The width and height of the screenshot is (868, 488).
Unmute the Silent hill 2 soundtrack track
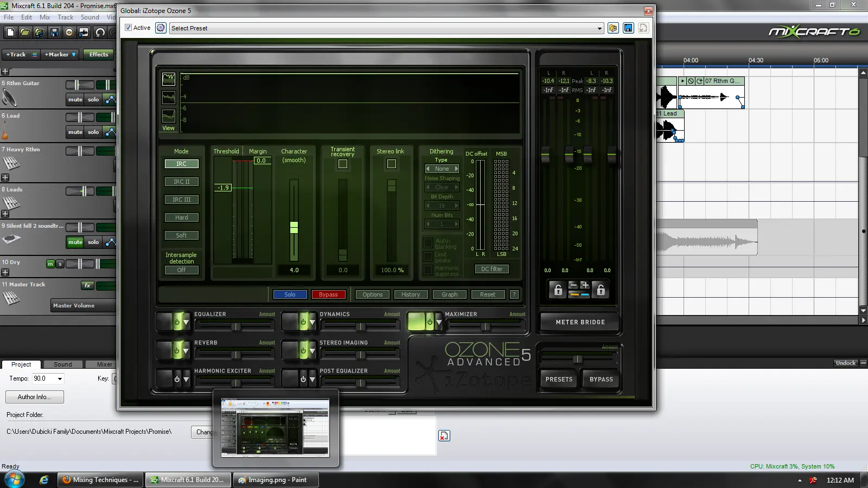(x=75, y=242)
